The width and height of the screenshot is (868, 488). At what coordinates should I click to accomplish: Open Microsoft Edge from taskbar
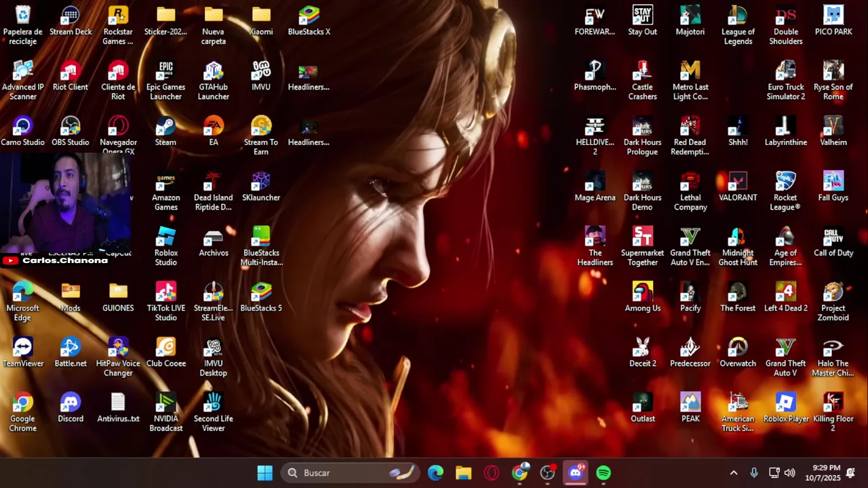pyautogui.click(x=435, y=473)
